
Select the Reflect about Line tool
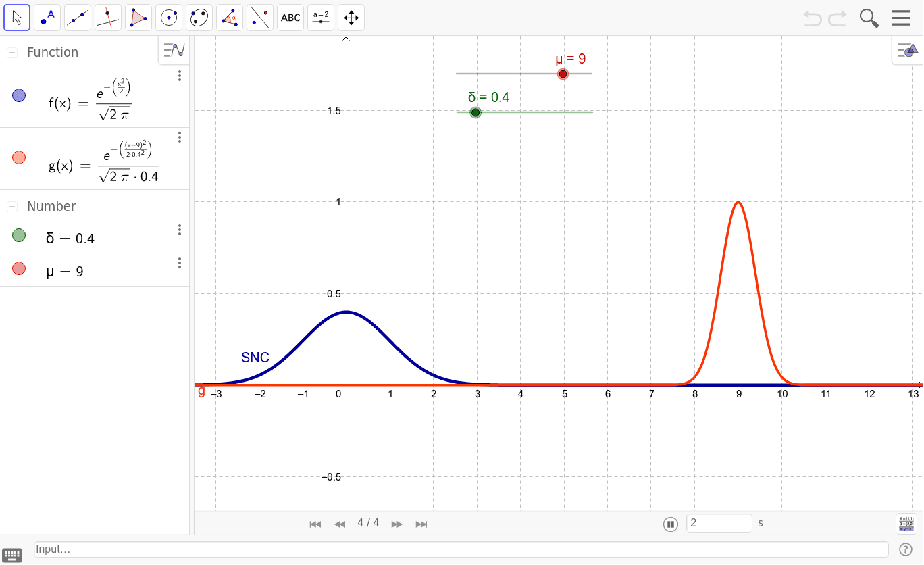(x=260, y=18)
